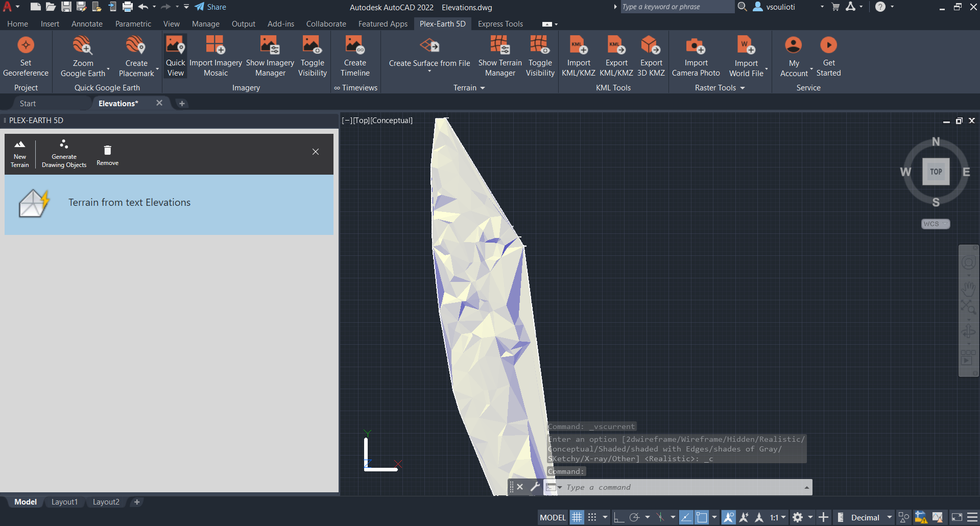Switch to Layout1 tab
This screenshot has width=980, height=526.
pyautogui.click(x=64, y=502)
